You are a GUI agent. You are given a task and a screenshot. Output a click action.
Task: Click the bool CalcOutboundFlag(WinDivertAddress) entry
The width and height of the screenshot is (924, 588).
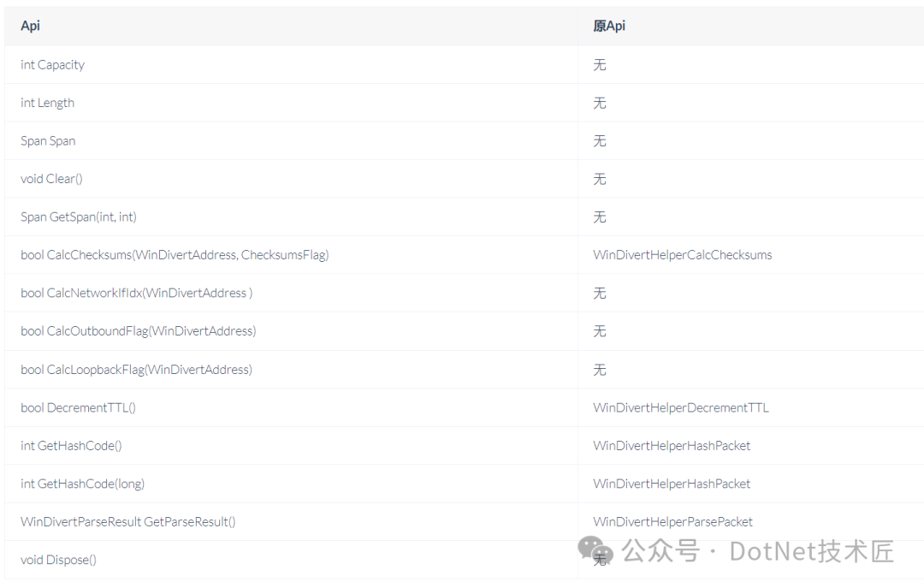click(139, 331)
